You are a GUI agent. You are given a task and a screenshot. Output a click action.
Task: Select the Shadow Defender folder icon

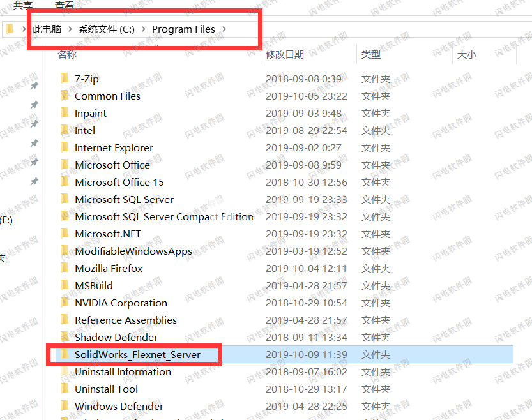(x=64, y=337)
